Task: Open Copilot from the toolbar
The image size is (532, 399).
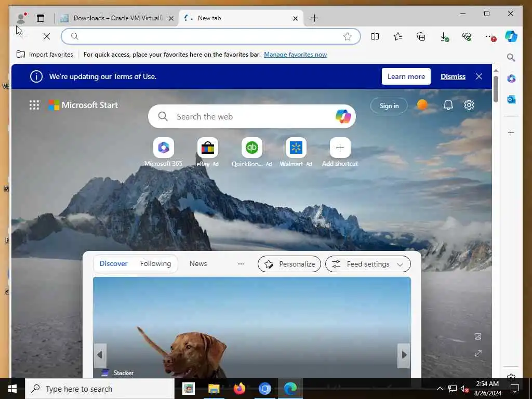Action: 511,36
